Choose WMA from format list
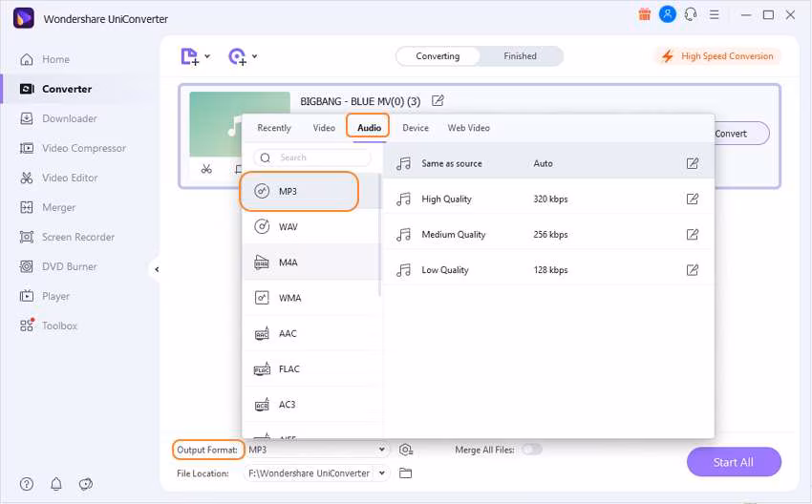Screen dimensions: 812x504 (311, 298)
